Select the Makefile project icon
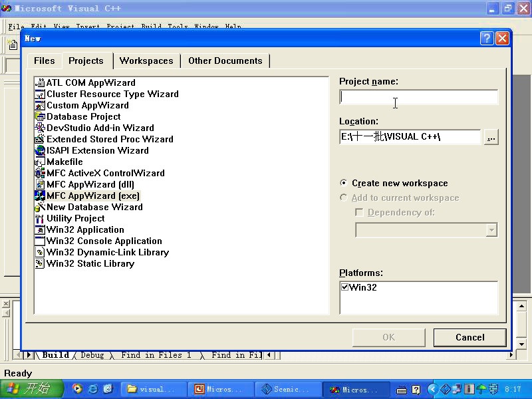This screenshot has height=399, width=532. point(40,162)
